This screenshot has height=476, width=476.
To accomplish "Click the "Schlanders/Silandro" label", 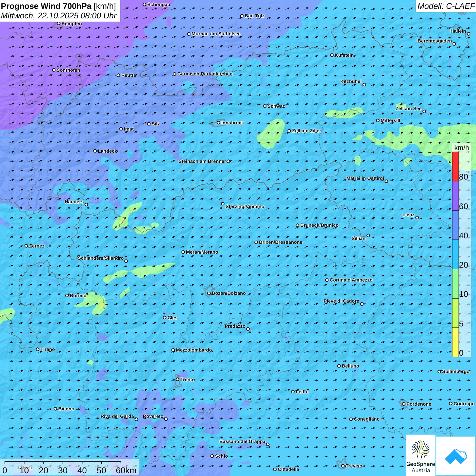I will click(x=101, y=258).
